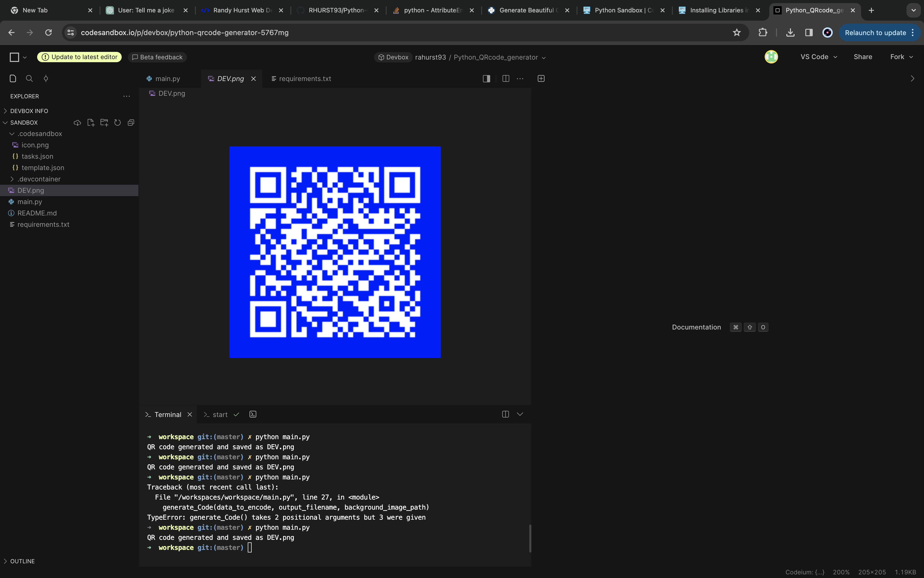Select the start task tab
The height and width of the screenshot is (578, 924).
point(221,414)
